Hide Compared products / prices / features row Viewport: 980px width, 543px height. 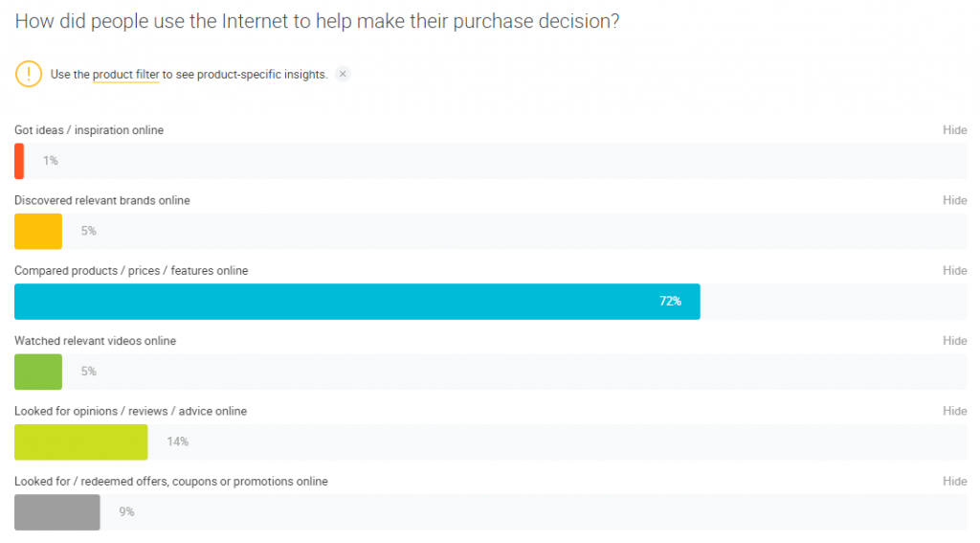coord(954,270)
